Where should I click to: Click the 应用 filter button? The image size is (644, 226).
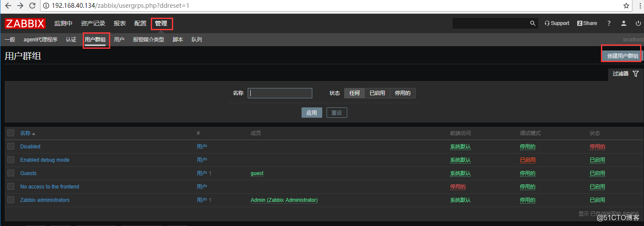(x=311, y=113)
